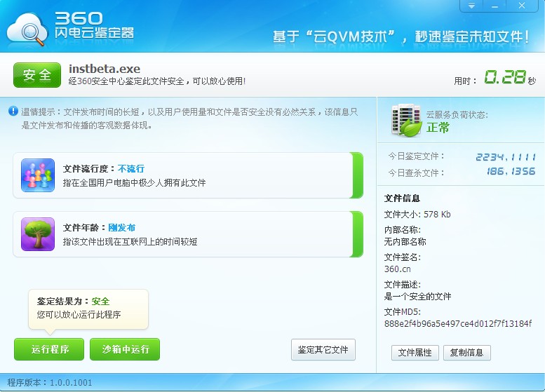545x392 pixels.
Task: Click the 文件流行度 info card's green bar
Action: (357, 175)
